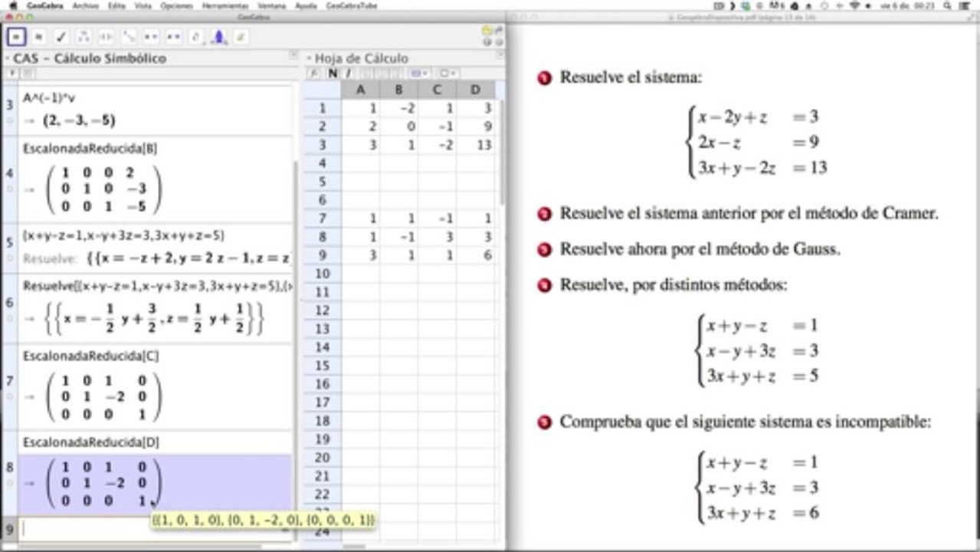Screen dimensions: 980x552
Task: Open the Archivo menu
Action: click(x=85, y=5)
